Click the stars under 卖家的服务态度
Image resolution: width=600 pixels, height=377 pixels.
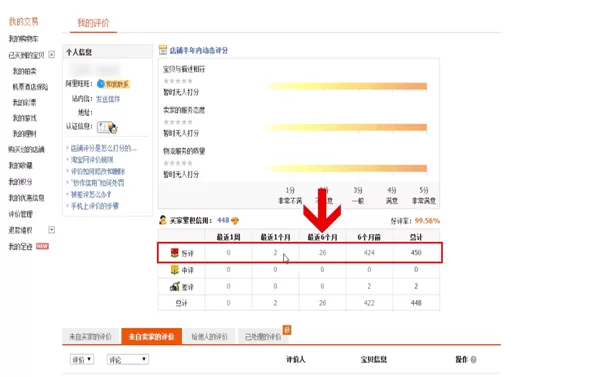[178, 122]
